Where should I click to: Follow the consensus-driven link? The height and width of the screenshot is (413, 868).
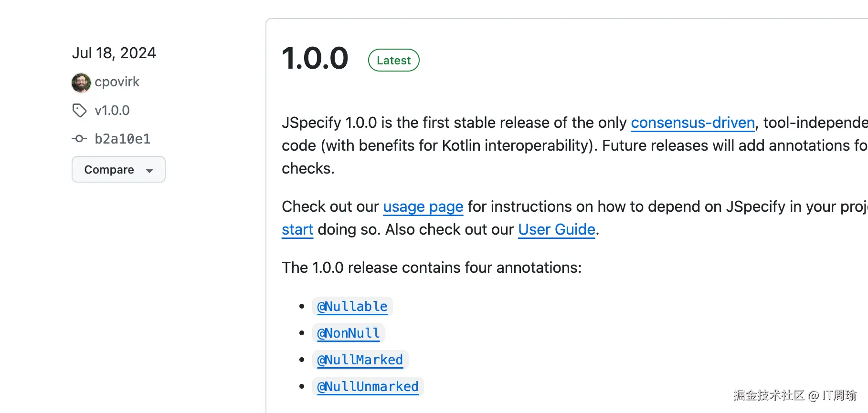(693, 123)
